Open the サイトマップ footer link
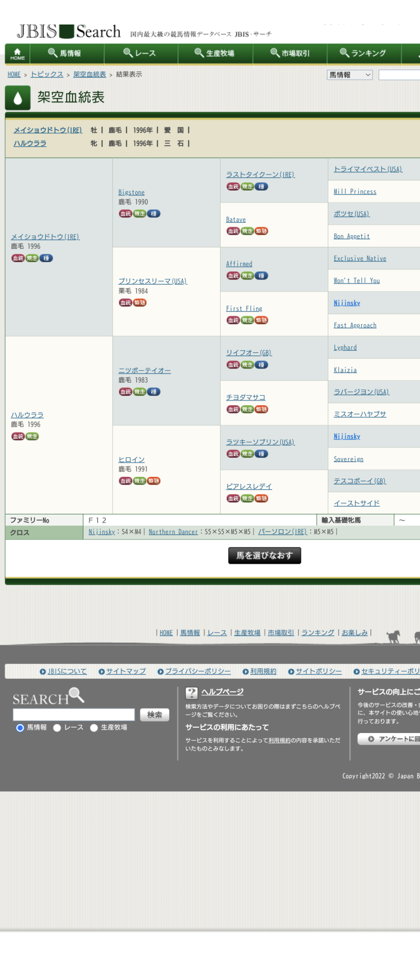 coord(126,672)
